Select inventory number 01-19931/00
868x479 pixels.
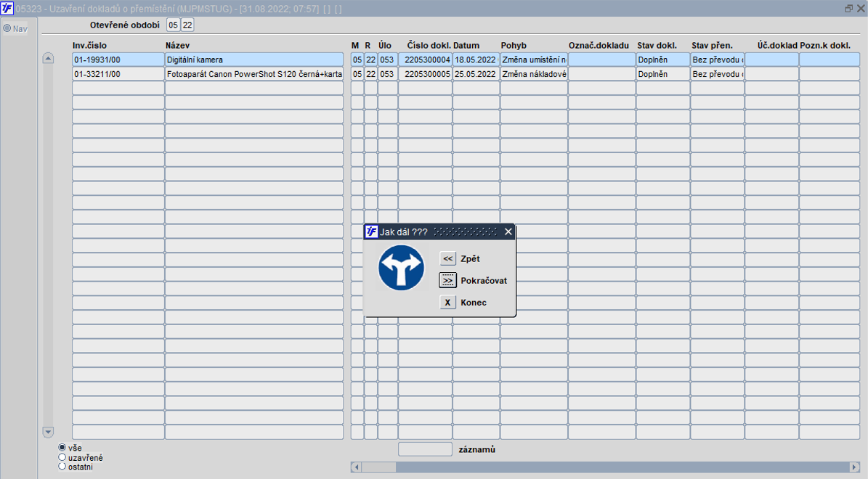click(x=118, y=60)
